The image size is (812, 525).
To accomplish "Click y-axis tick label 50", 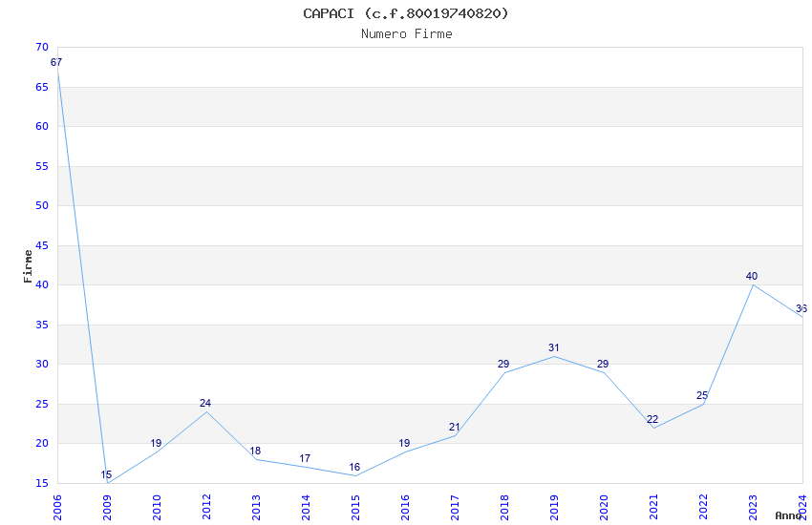I will click(x=42, y=205).
